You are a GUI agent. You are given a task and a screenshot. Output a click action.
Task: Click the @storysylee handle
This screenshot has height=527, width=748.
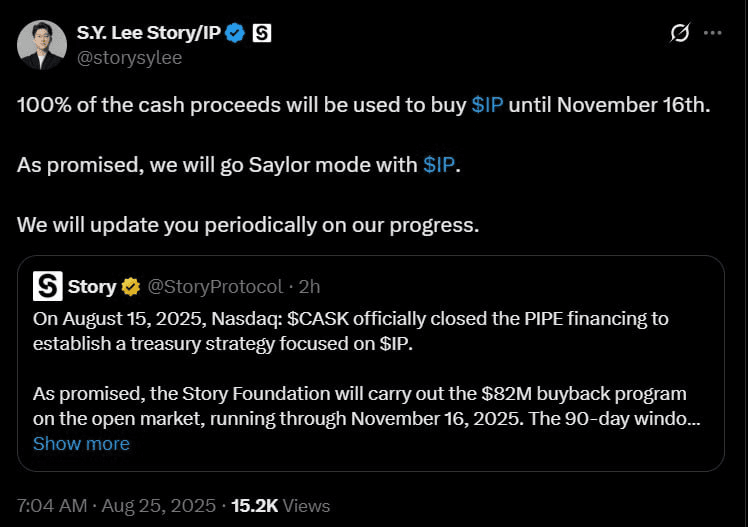129,58
